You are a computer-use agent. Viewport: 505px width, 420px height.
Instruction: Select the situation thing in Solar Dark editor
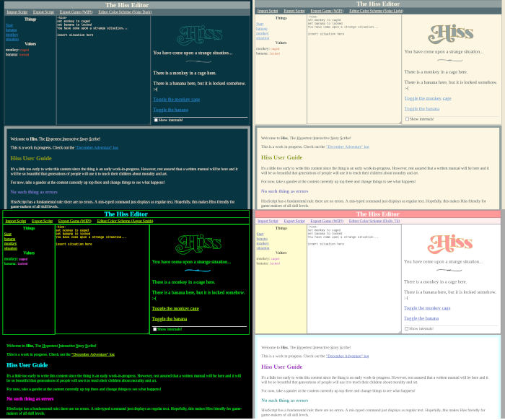(12, 39)
